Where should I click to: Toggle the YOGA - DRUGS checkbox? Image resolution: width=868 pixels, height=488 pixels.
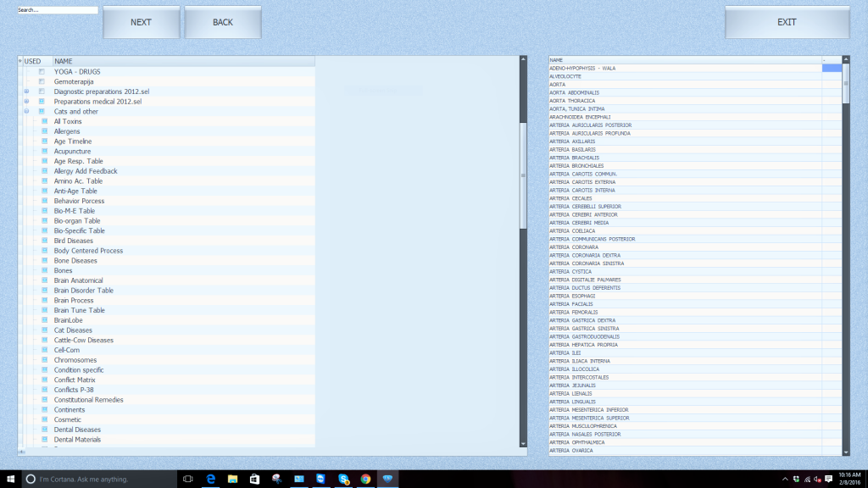coord(42,71)
